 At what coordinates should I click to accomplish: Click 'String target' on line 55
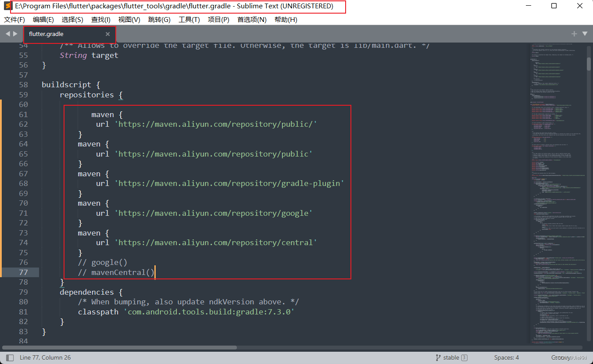[89, 55]
